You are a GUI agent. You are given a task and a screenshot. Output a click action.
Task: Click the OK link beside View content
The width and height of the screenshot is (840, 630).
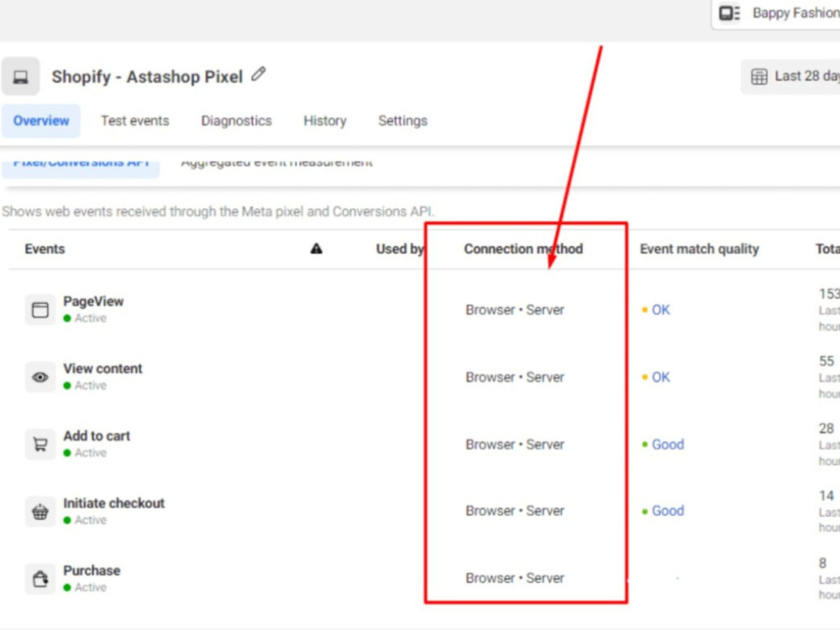point(661,377)
